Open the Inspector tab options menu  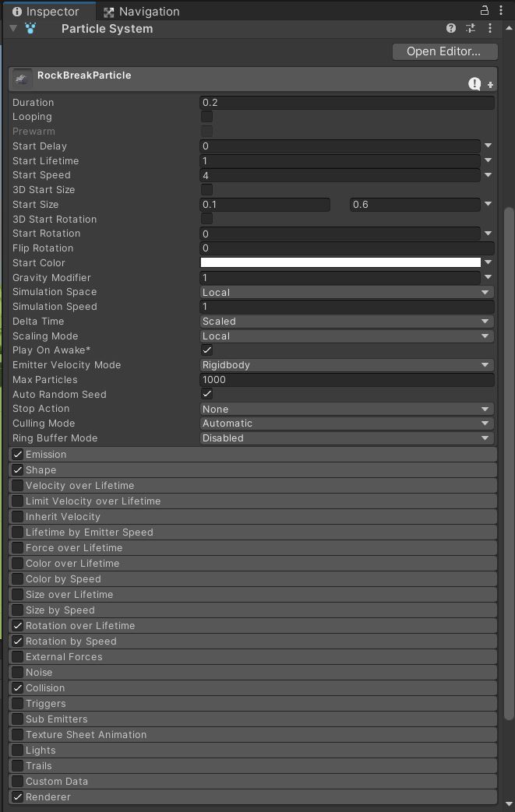501,10
